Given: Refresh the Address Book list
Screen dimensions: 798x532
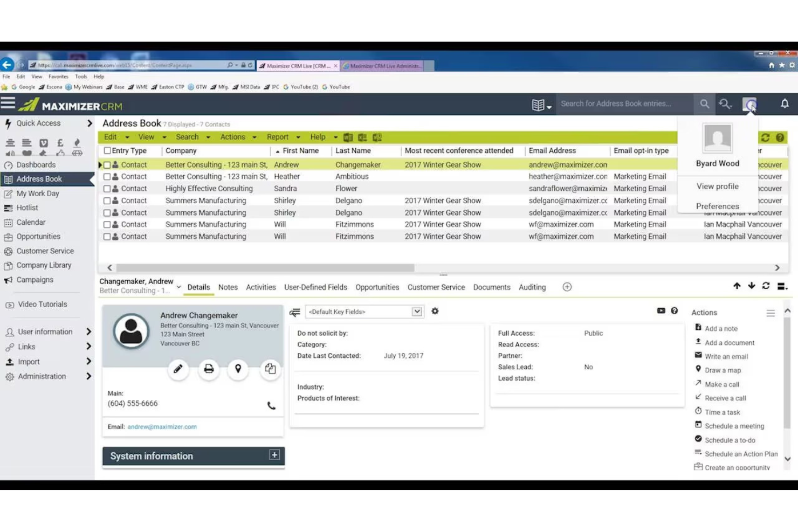Looking at the screenshot, I should pyautogui.click(x=765, y=137).
